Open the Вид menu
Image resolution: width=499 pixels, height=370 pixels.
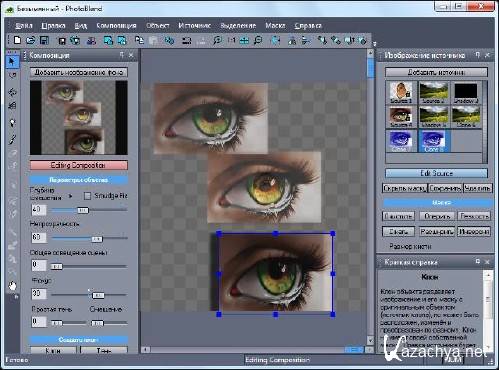pos(81,26)
